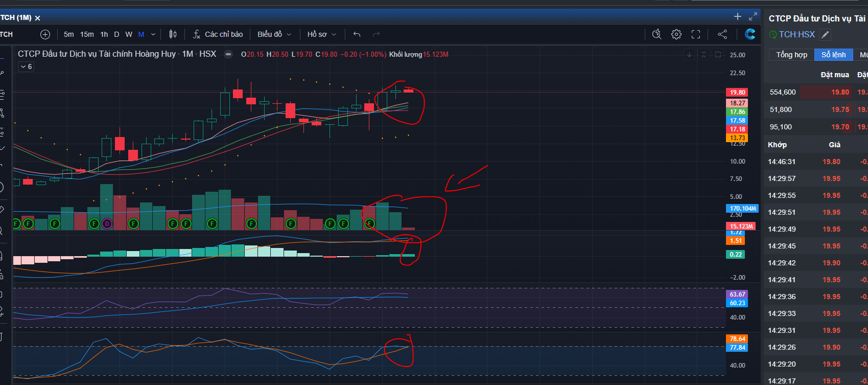Open the timeframe dropdown arrow
The image size is (868, 385).
pos(153,34)
